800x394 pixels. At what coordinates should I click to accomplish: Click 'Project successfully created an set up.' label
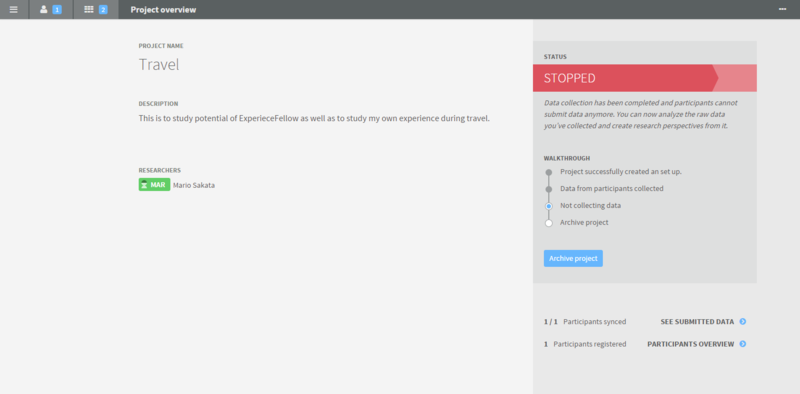click(621, 171)
